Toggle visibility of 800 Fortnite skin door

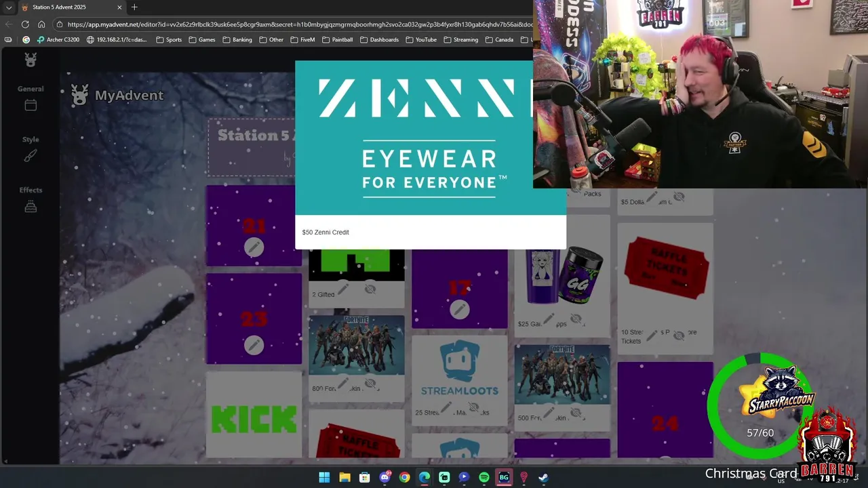(370, 384)
